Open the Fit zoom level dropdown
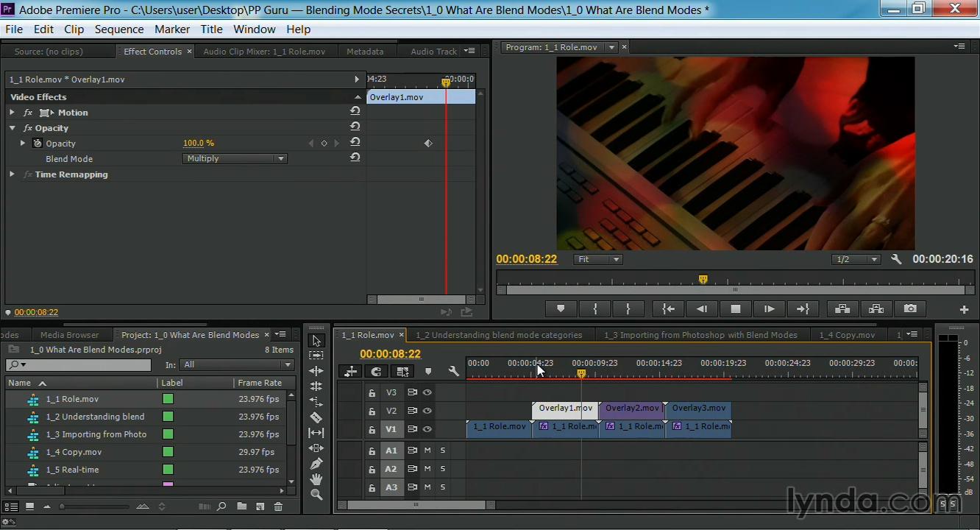 (598, 259)
